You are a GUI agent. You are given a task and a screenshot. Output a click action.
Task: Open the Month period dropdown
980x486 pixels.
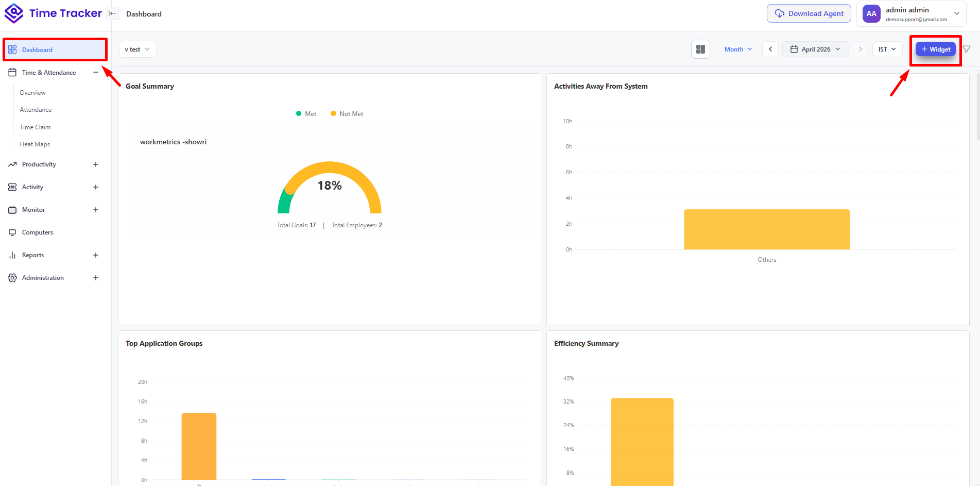738,49
